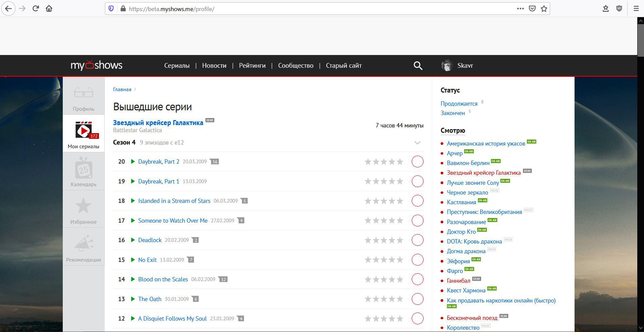Open the Рекомендации megaphone icon
The image size is (644, 332).
click(84, 243)
